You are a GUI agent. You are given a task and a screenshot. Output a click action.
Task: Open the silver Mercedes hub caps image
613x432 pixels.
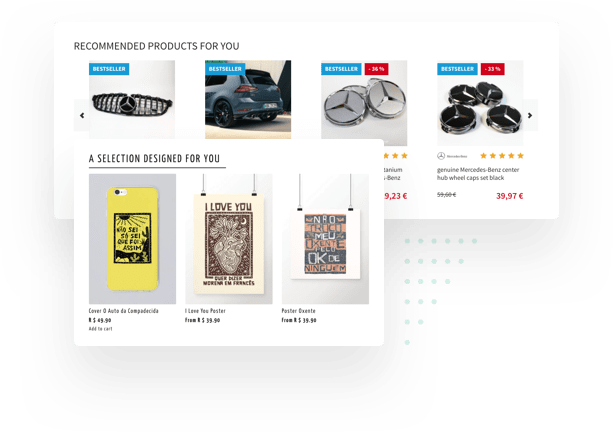pyautogui.click(x=364, y=103)
